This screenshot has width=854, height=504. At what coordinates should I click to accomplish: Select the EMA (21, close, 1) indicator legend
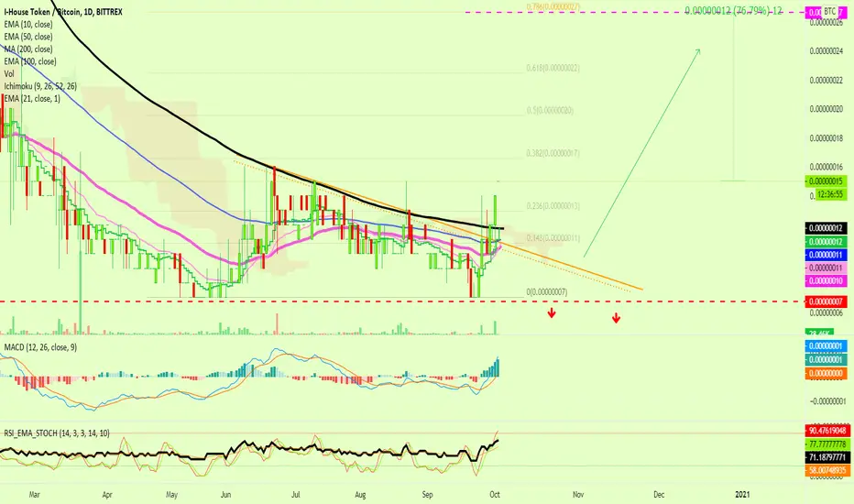coord(32,99)
